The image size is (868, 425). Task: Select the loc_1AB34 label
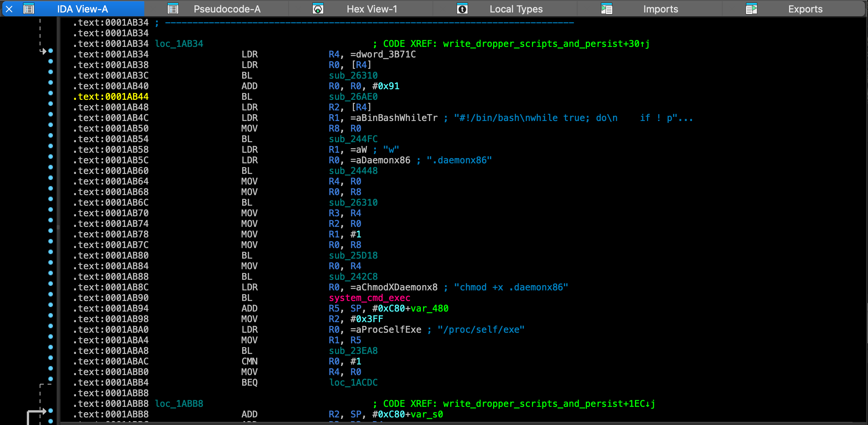tap(179, 44)
